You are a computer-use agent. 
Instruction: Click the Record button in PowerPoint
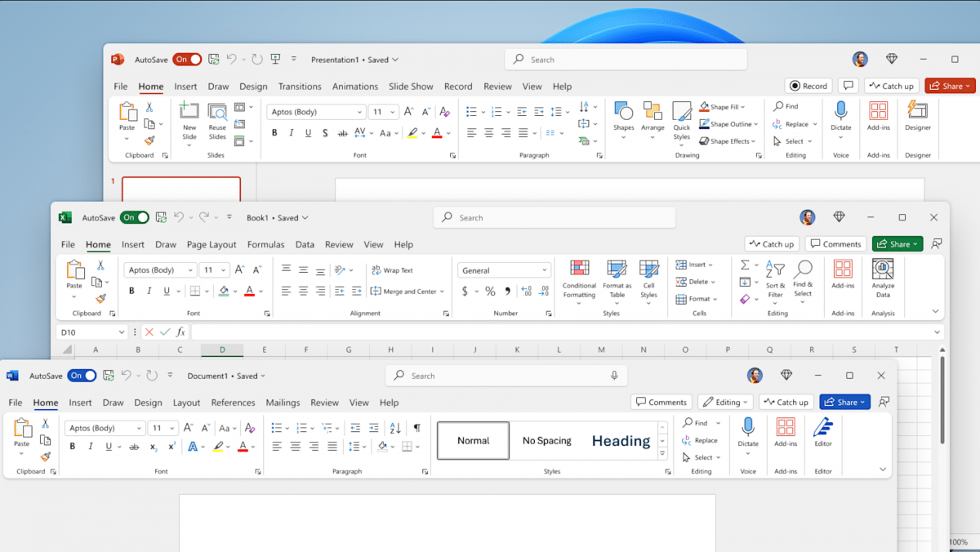[808, 86]
